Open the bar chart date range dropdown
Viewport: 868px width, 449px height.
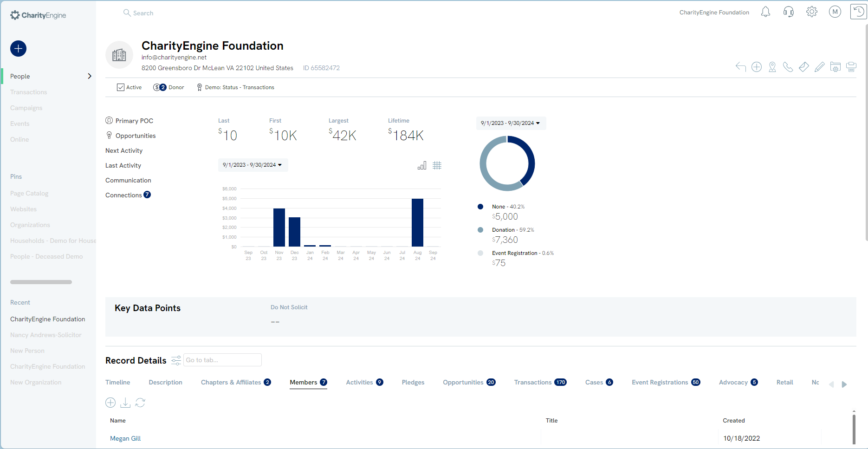(253, 165)
